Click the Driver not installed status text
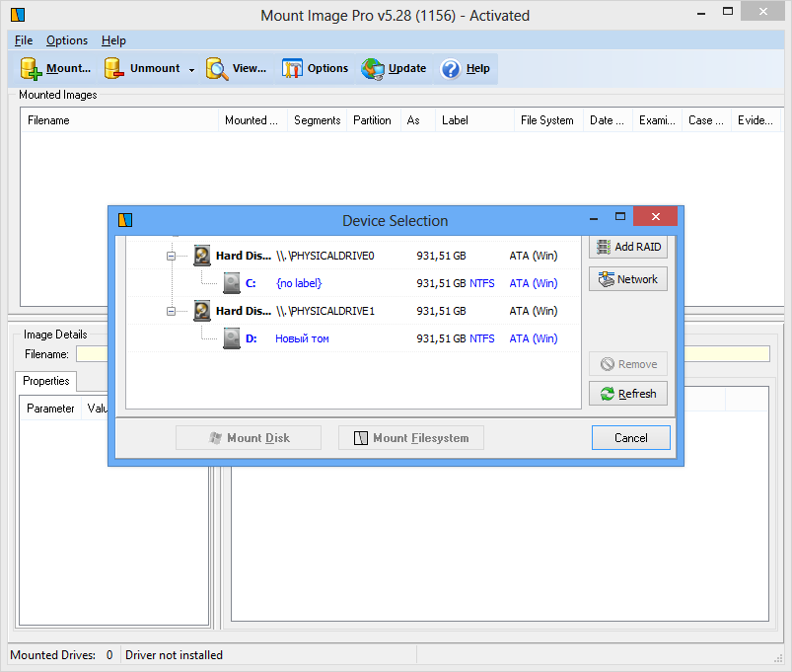The image size is (792, 672). click(174, 655)
